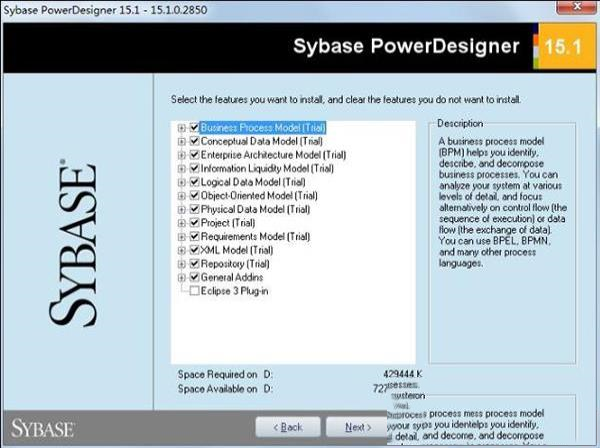The height and width of the screenshot is (448, 600).
Task: Select the XML Model (Trial) label
Action: tap(237, 250)
